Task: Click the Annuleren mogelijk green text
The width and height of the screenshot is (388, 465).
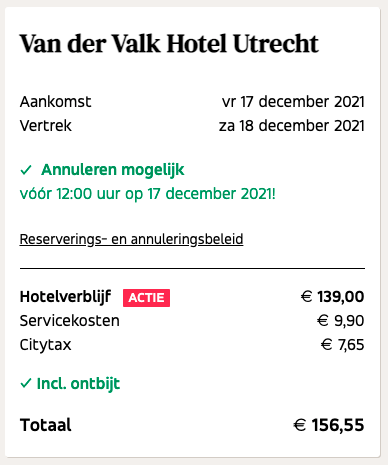Action: point(113,170)
